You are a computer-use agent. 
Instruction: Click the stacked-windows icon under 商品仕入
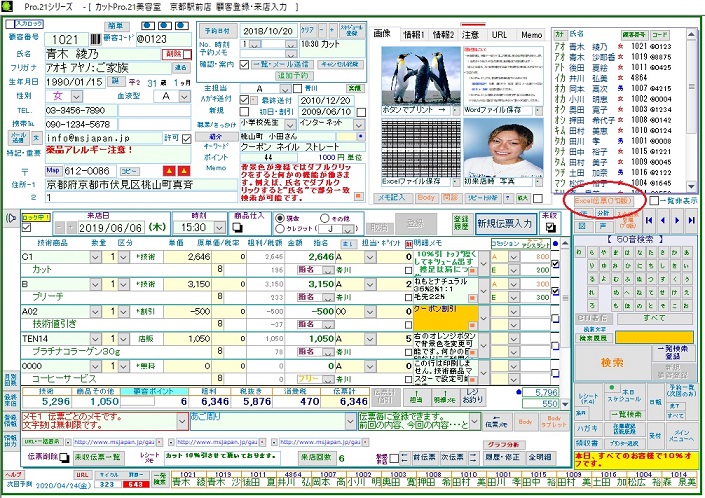(237, 228)
